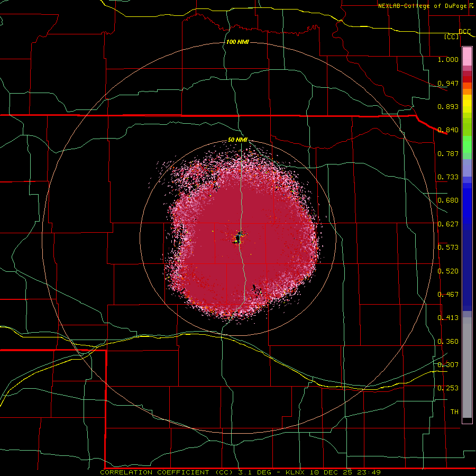Click the 0.253 legend value
476x476 pixels.
(x=448, y=388)
